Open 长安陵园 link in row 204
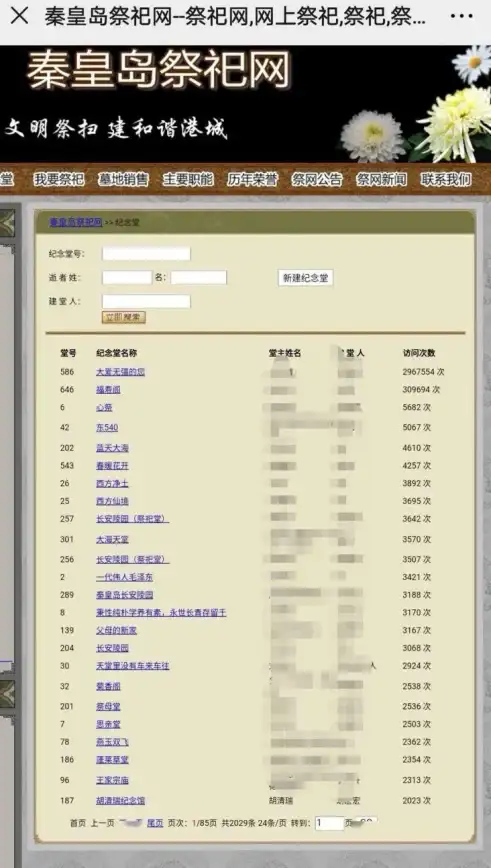Viewport: 491px width, 868px height. tap(112, 648)
